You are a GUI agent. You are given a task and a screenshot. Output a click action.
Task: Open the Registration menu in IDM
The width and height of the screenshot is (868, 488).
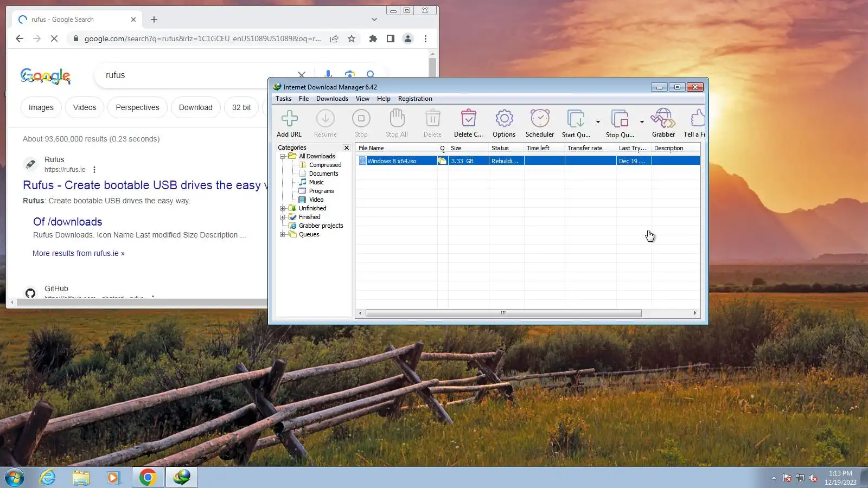[x=415, y=99]
